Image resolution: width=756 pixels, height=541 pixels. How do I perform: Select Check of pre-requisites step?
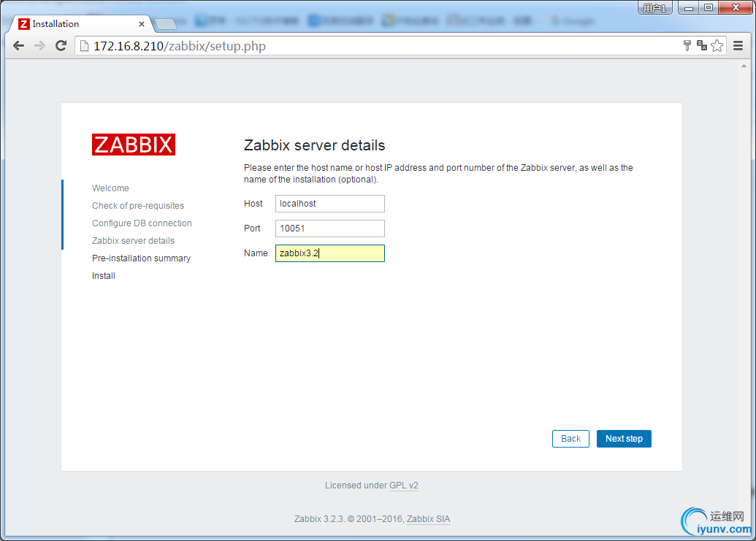coord(138,206)
